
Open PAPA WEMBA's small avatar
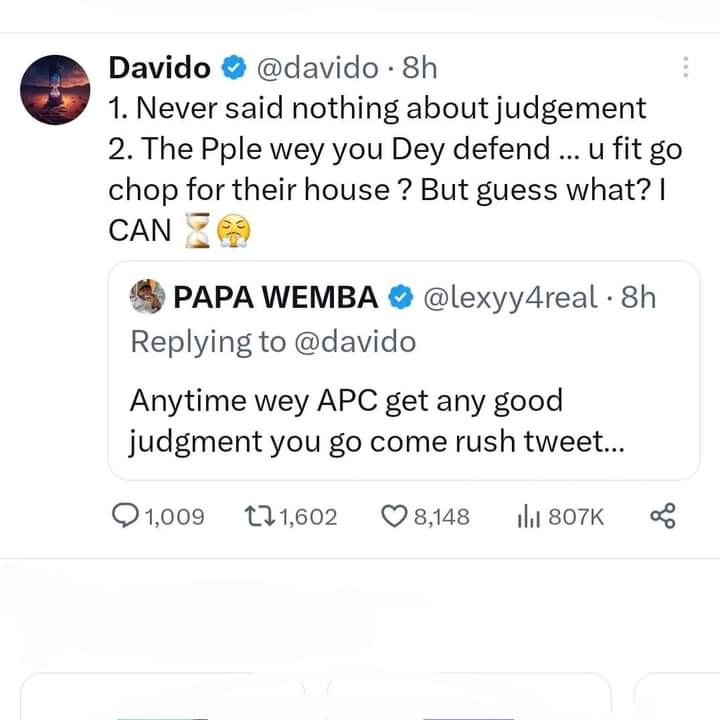click(x=147, y=297)
